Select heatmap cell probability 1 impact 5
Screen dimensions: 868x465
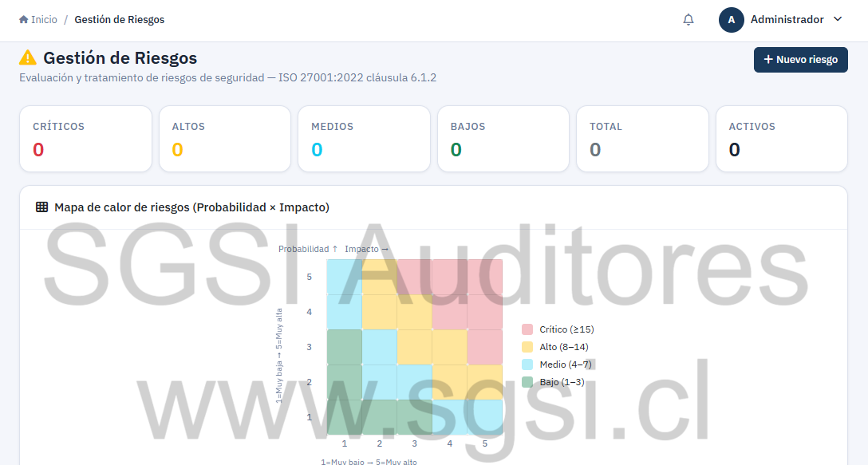tap(485, 417)
